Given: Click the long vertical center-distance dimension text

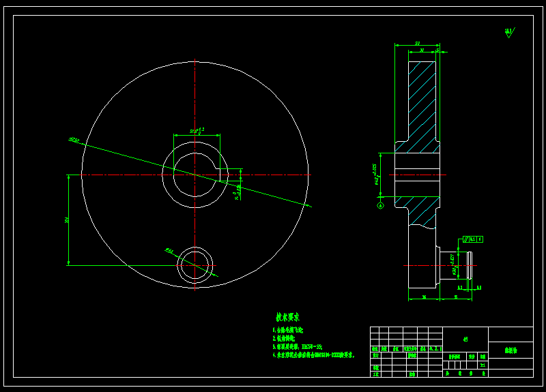Looking at the screenshot, I should [x=66, y=220].
